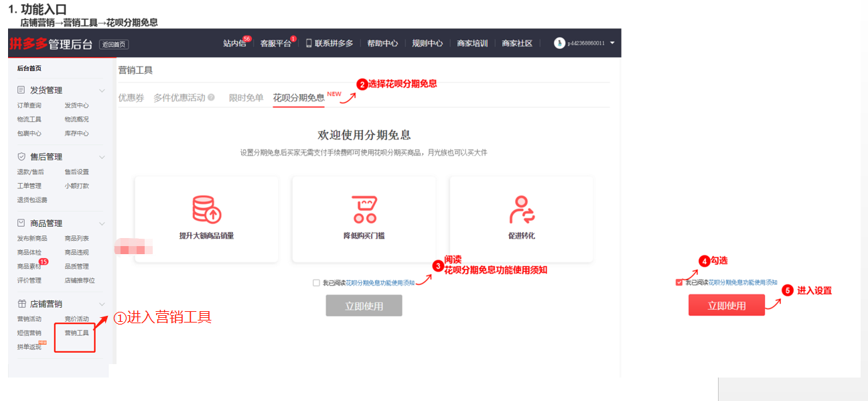Image resolution: width=868 pixels, height=401 pixels.
Task: Go to 后台首页 in sidebar
Action: coord(29,68)
